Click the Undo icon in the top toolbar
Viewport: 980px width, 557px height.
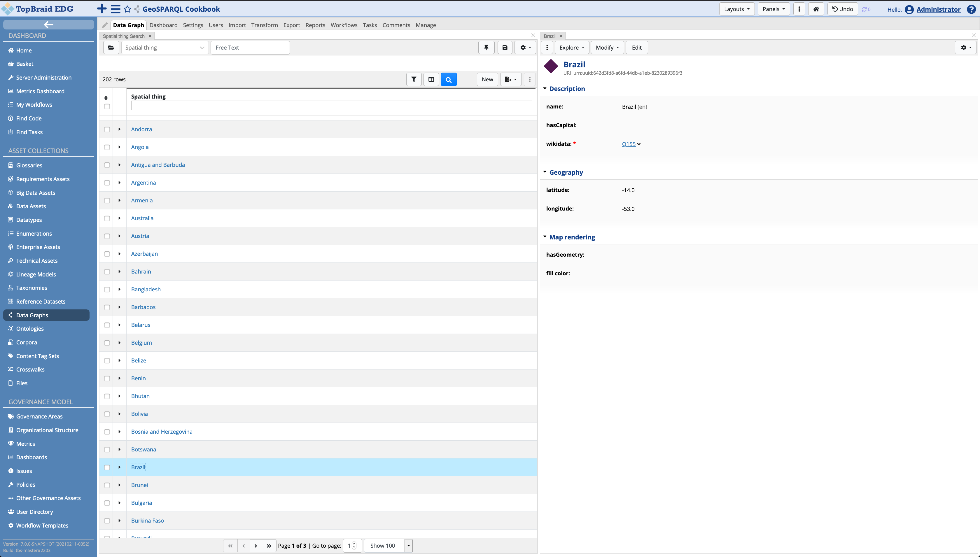tap(843, 9)
